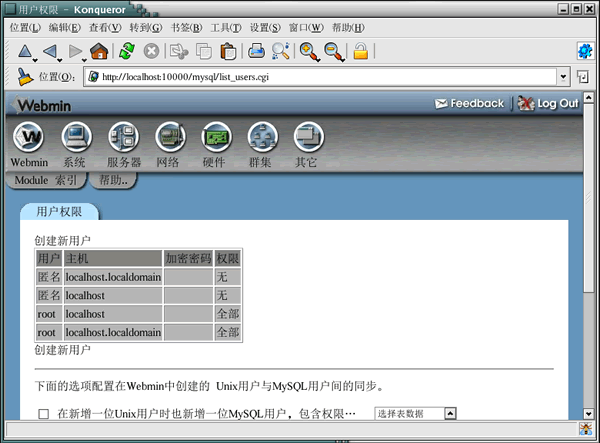Screen dimensions: 600x443
Task: Click the Webmin logo
Action: pos(41,105)
